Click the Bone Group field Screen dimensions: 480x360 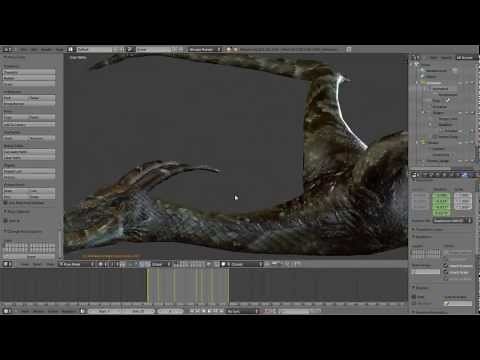pyautogui.click(x=426, y=272)
